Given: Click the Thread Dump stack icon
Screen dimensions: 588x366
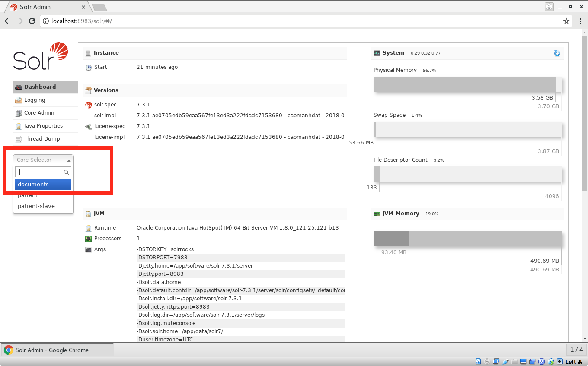Looking at the screenshot, I should pyautogui.click(x=18, y=139).
